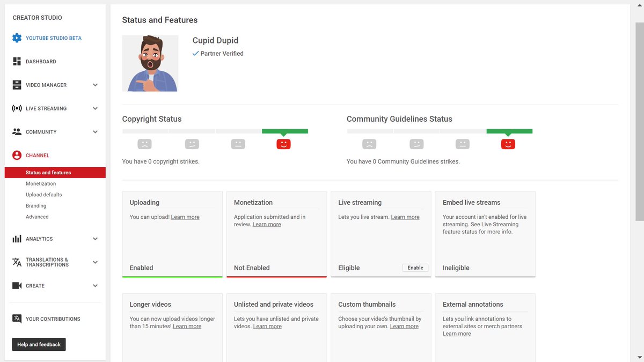
Task: Open Learn more link in Custom thumbnails card
Action: point(404,326)
